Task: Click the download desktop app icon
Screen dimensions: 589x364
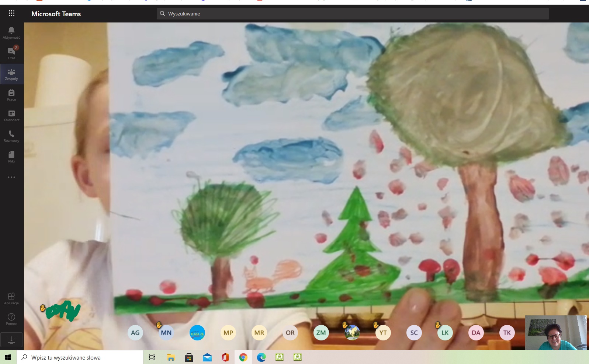Action: pos(11,340)
